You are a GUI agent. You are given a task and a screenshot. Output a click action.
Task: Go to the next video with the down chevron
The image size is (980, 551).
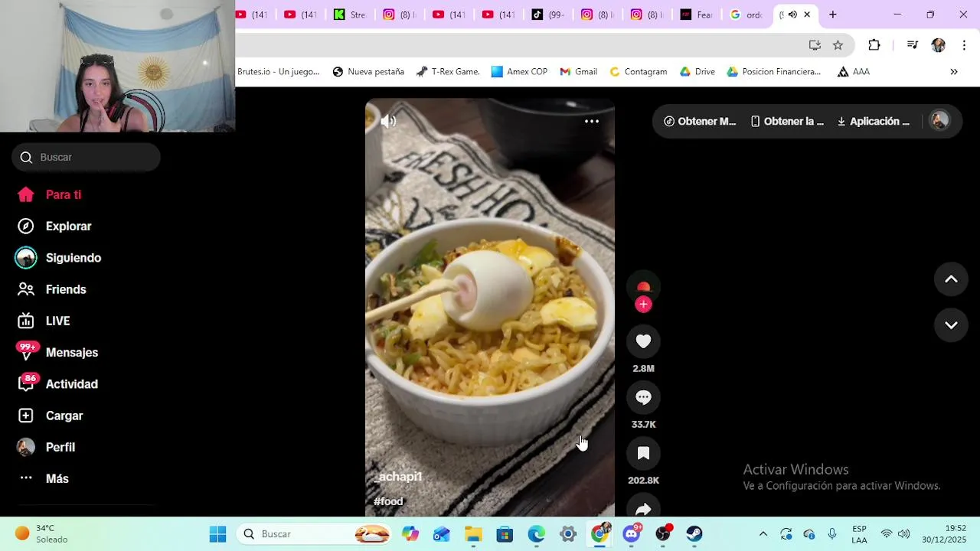coord(951,324)
